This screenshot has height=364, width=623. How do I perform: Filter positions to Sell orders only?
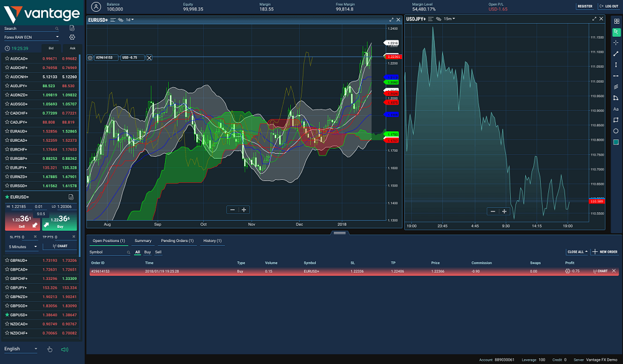pyautogui.click(x=158, y=253)
